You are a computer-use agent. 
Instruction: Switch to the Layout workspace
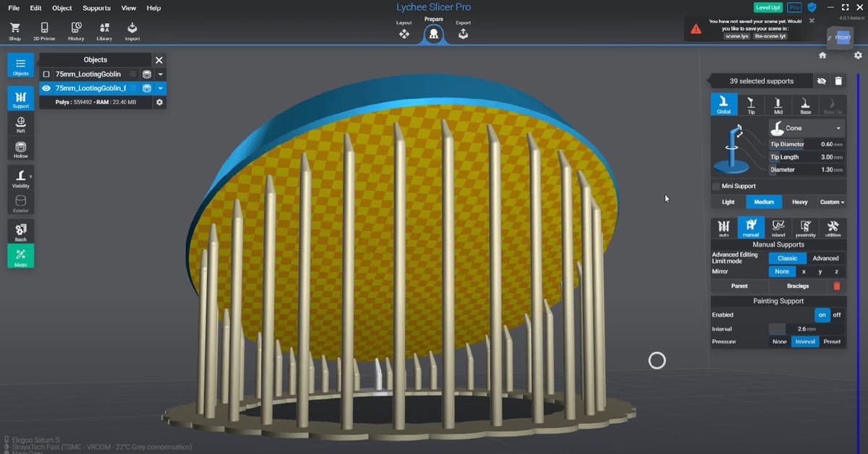pos(404,31)
